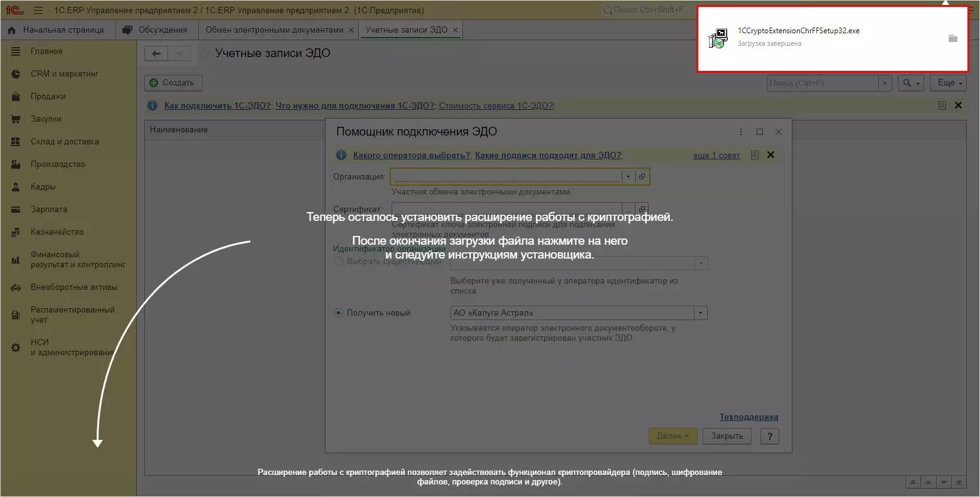This screenshot has height=497, width=980.
Task: Switch to Обмен электронными документами tab
Action: coord(274,30)
